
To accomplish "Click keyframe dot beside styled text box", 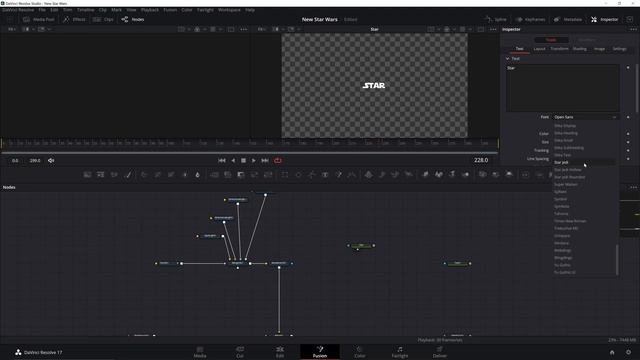I will (x=628, y=68).
